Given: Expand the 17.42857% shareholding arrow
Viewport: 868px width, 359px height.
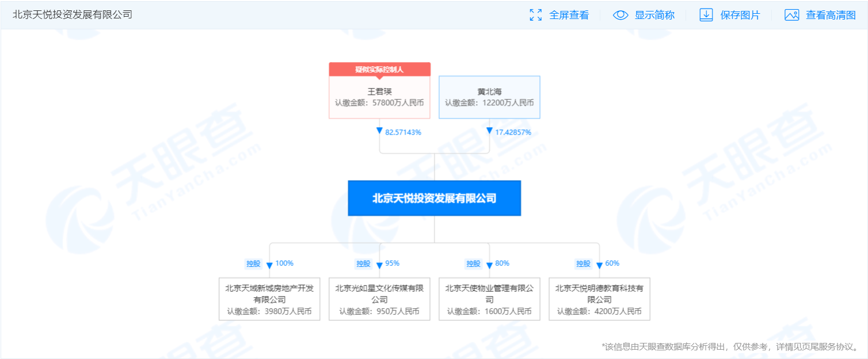Looking at the screenshot, I should point(490,132).
